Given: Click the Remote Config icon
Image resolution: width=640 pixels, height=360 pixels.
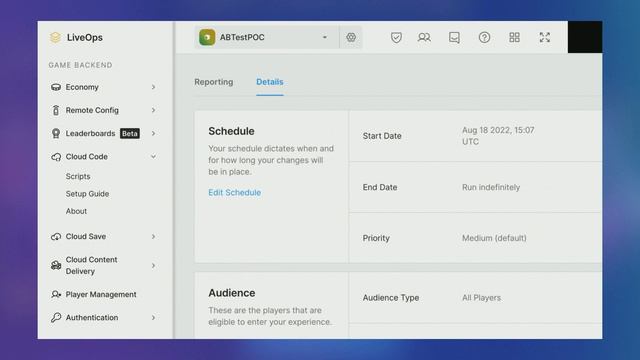Looking at the screenshot, I should click(56, 110).
